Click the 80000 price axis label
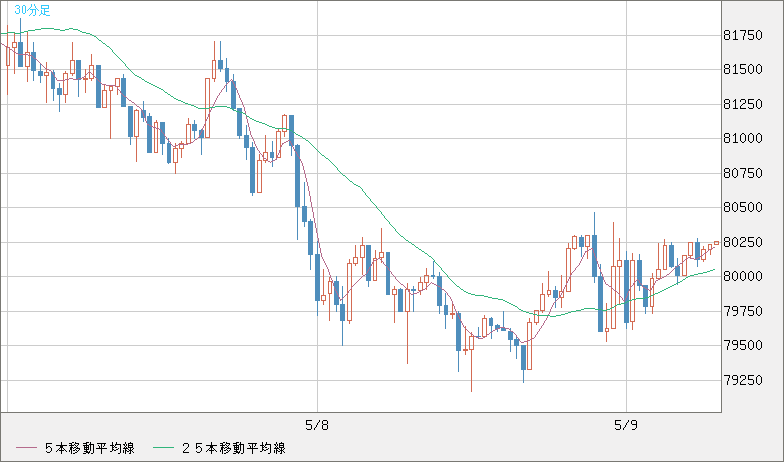This screenshot has height=462, width=784. 743,276
